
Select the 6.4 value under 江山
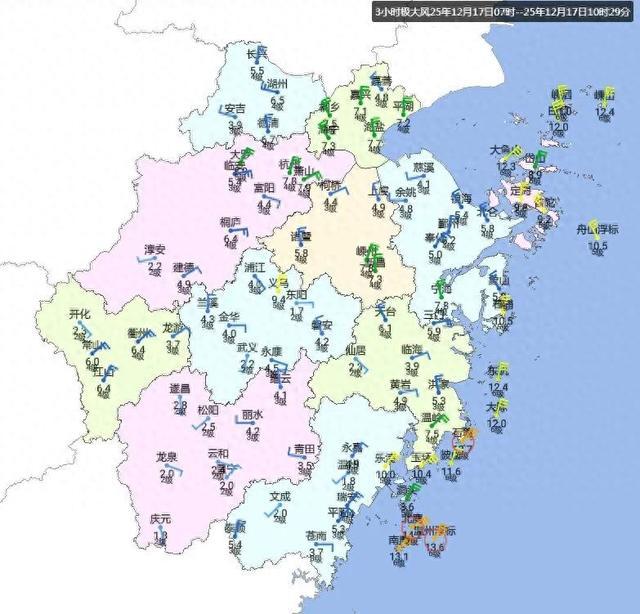104,388
